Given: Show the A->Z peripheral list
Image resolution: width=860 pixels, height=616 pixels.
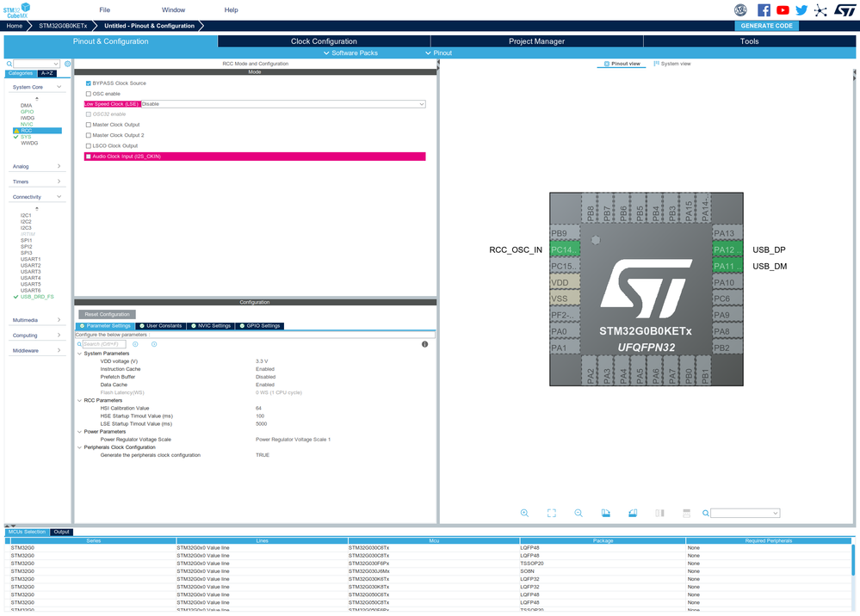Looking at the screenshot, I should pos(46,73).
